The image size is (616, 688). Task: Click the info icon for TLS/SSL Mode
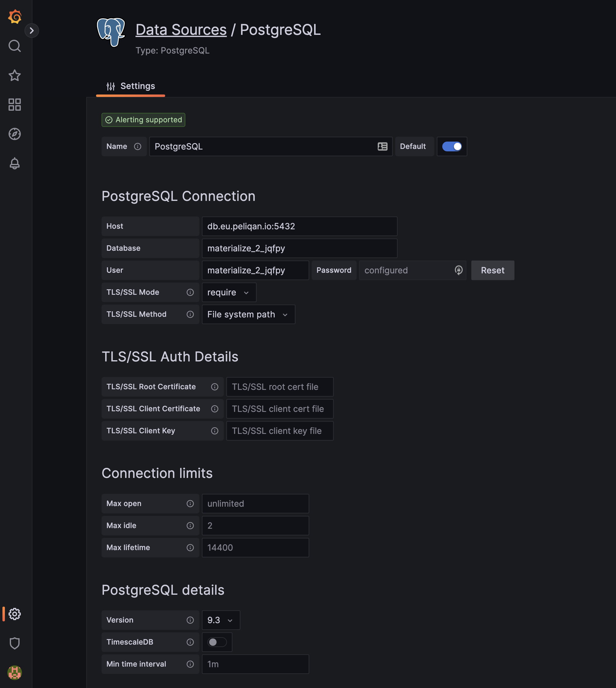(190, 292)
